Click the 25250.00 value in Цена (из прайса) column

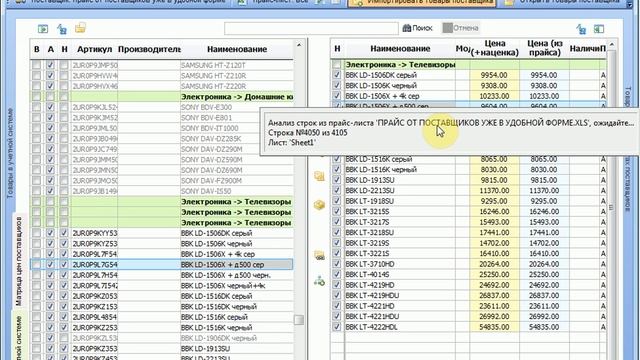pos(544,275)
